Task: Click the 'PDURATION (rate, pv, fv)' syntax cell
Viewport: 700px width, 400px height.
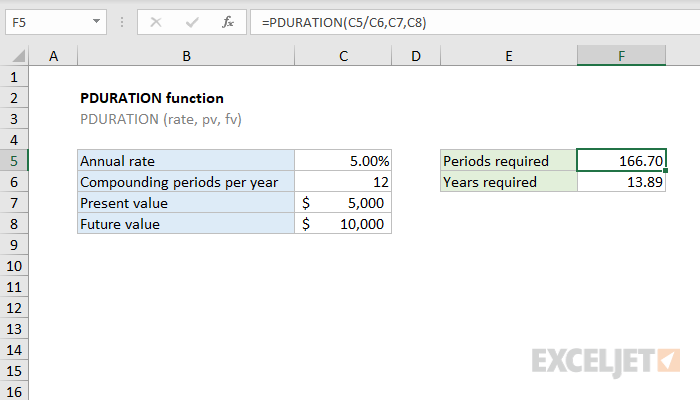Action: 186,119
